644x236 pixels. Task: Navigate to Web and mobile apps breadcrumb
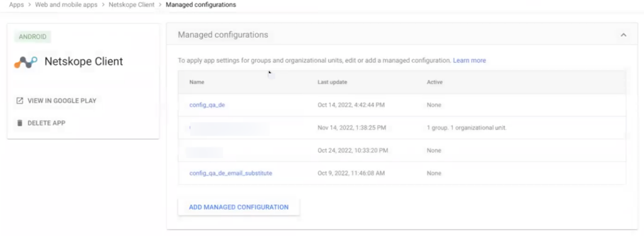[x=66, y=5]
